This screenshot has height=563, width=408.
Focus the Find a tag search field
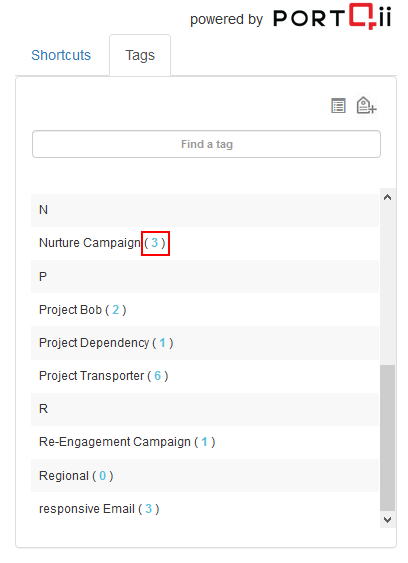tap(207, 144)
